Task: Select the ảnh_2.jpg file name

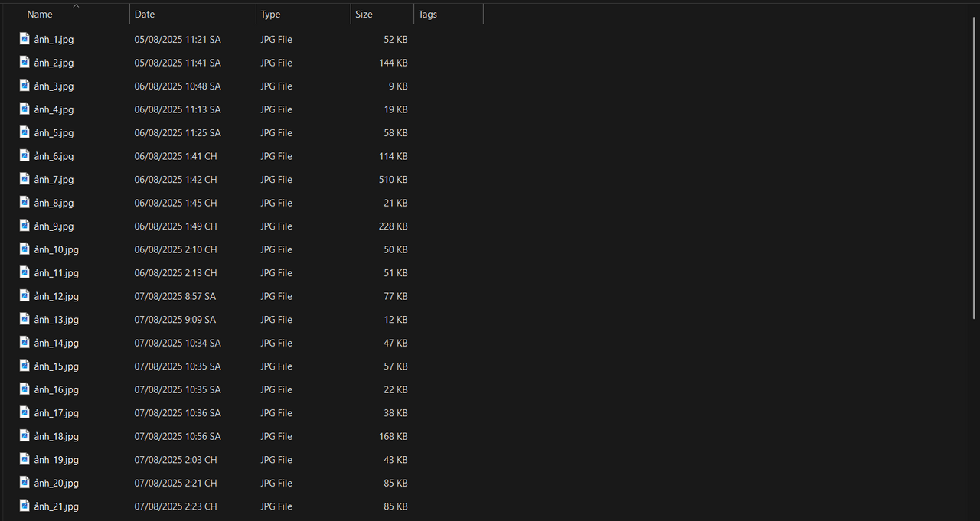Action: pos(54,63)
